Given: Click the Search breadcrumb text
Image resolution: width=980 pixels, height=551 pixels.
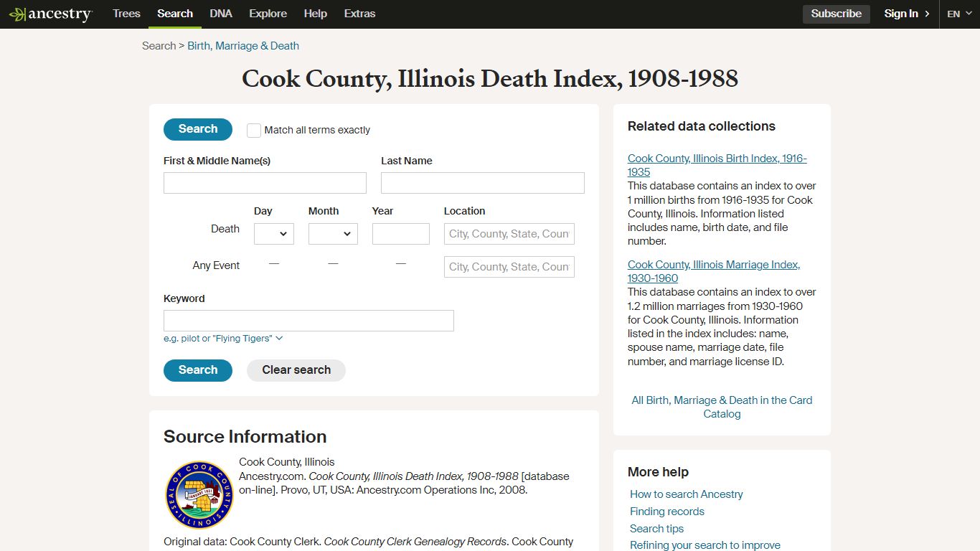Looking at the screenshot, I should point(159,46).
